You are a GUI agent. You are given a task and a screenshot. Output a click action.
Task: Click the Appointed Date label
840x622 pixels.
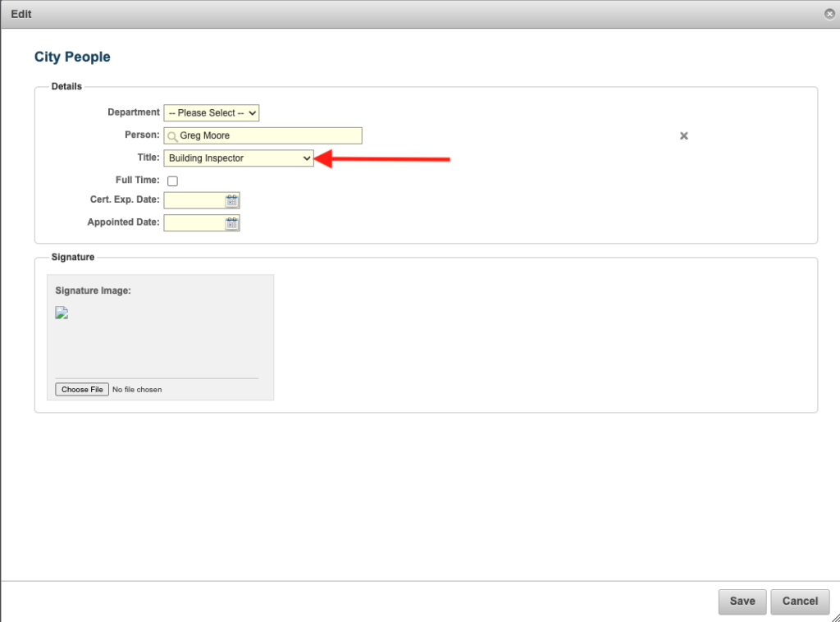pyautogui.click(x=123, y=222)
